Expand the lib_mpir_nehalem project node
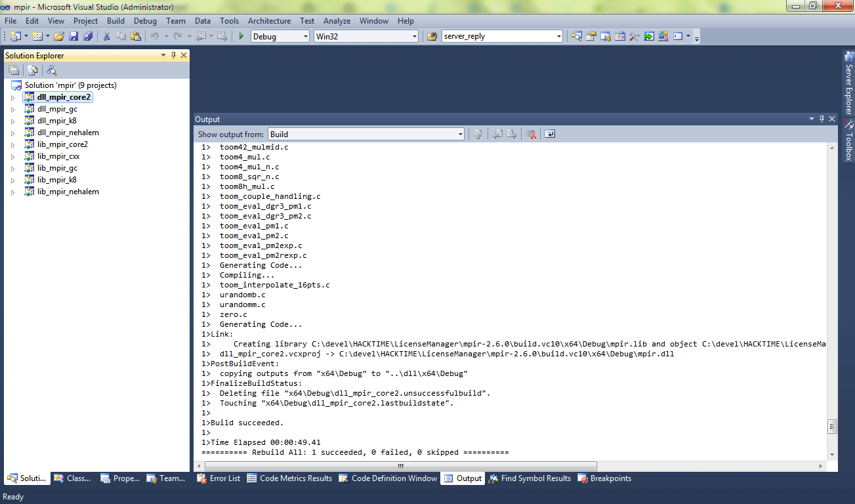 (x=12, y=192)
